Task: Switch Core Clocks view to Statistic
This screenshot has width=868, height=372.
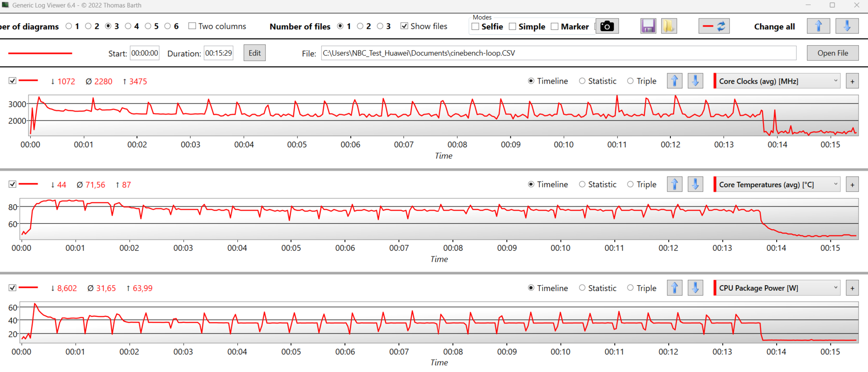Action: pyautogui.click(x=582, y=81)
